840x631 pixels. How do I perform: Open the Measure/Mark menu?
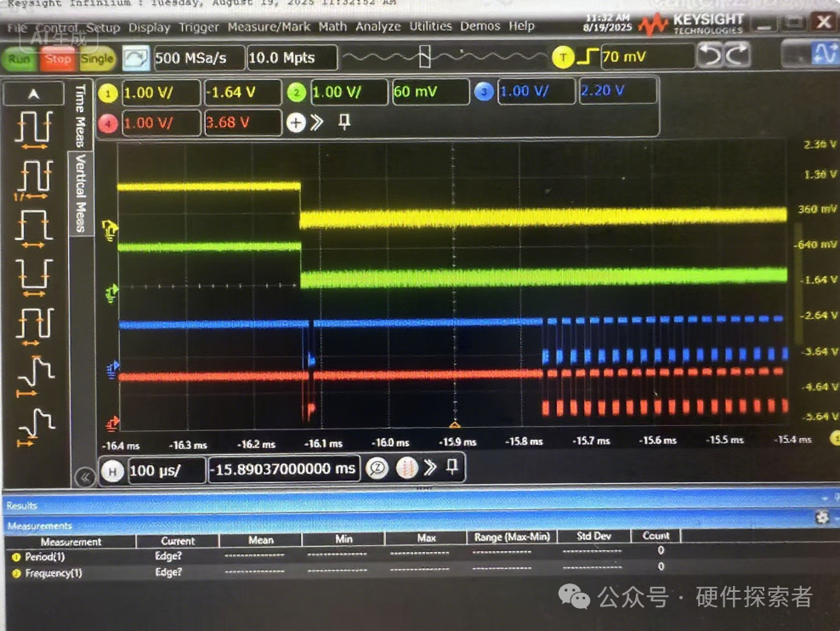click(x=269, y=26)
